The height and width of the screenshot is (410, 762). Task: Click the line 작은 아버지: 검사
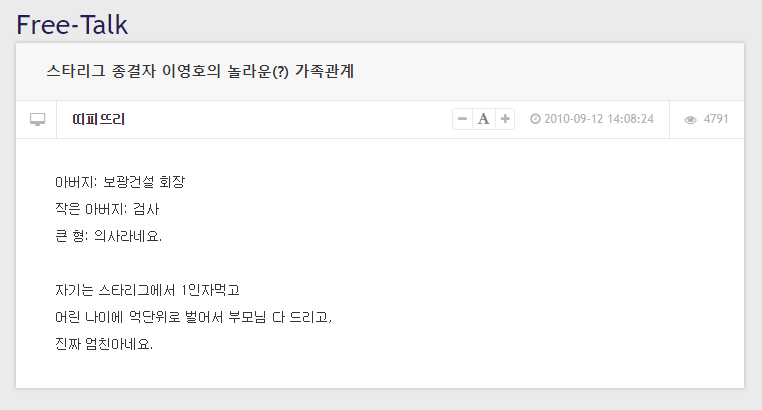pyautogui.click(x=107, y=209)
